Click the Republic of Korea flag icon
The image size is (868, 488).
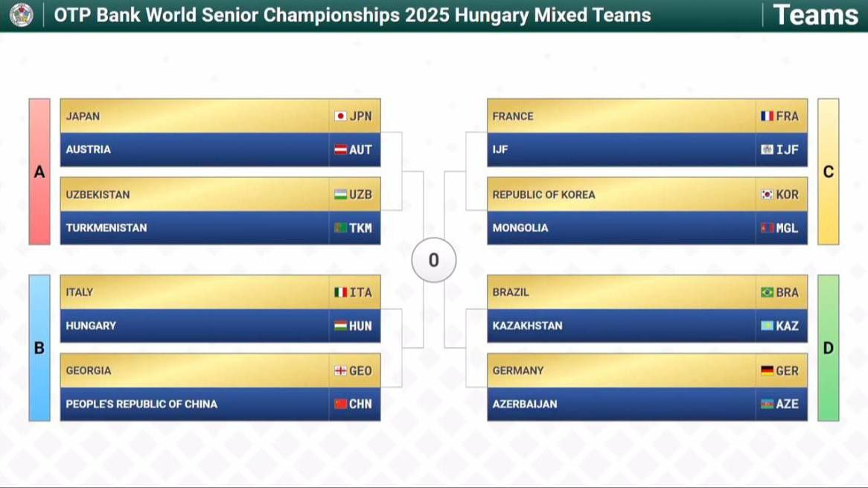click(767, 194)
